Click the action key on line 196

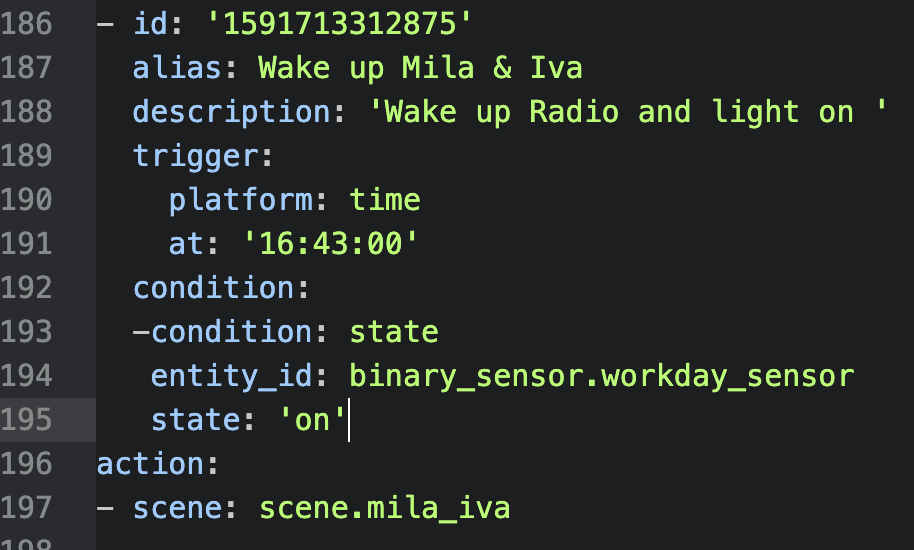(150, 464)
